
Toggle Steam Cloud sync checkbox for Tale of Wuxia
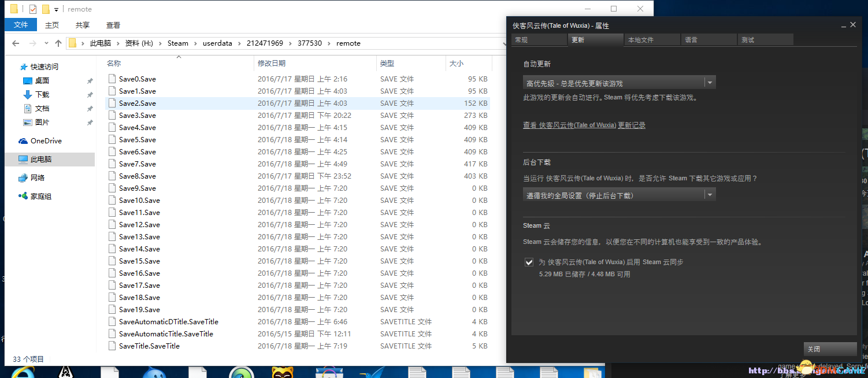(x=529, y=262)
